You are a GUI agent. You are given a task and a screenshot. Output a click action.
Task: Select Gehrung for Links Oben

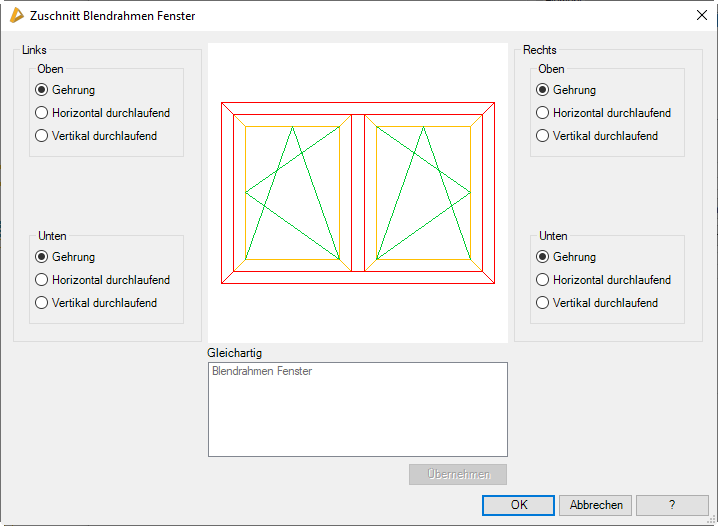point(42,90)
